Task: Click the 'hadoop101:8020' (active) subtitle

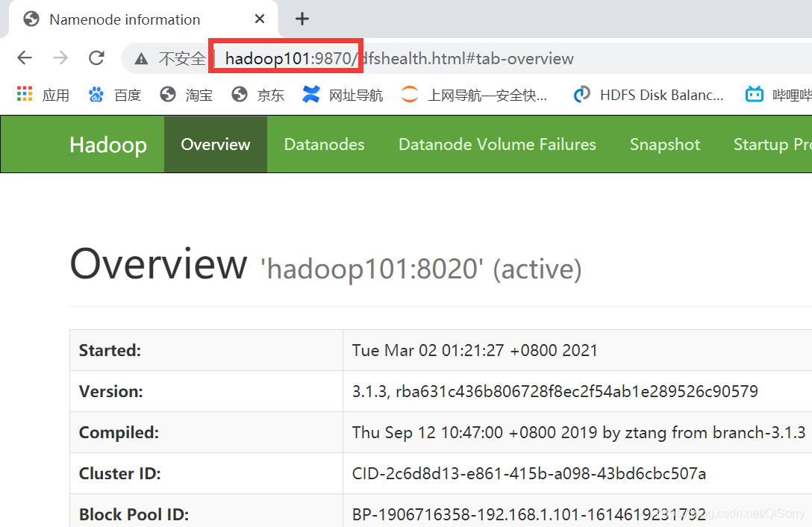Action: coord(421,269)
